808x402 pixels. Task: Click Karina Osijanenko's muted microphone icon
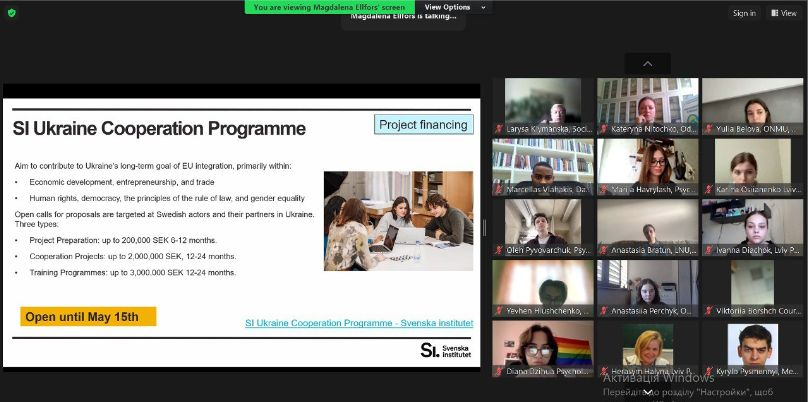pos(709,190)
